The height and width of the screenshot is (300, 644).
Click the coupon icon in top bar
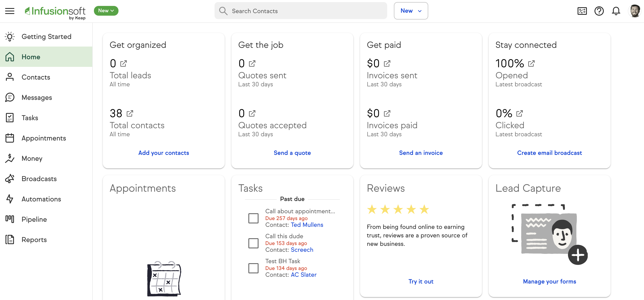coord(582,11)
